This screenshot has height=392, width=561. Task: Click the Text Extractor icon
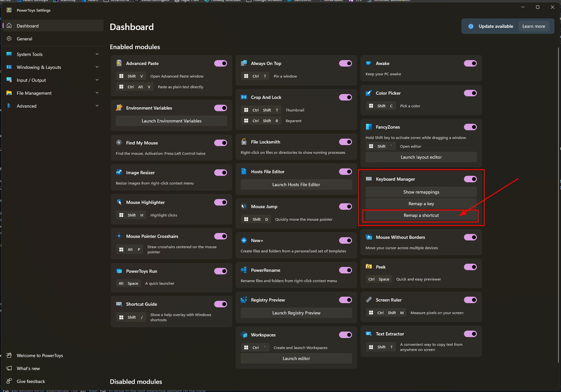point(369,334)
